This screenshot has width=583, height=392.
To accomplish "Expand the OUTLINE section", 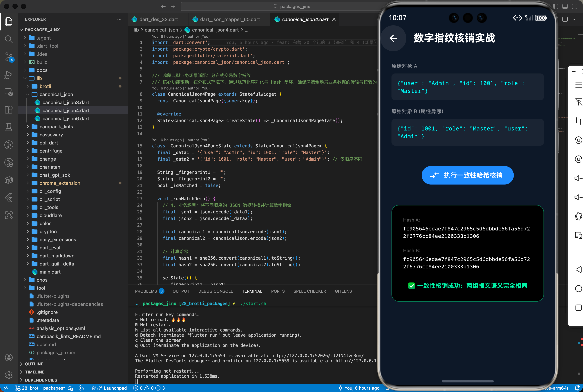I will pos(34,364).
